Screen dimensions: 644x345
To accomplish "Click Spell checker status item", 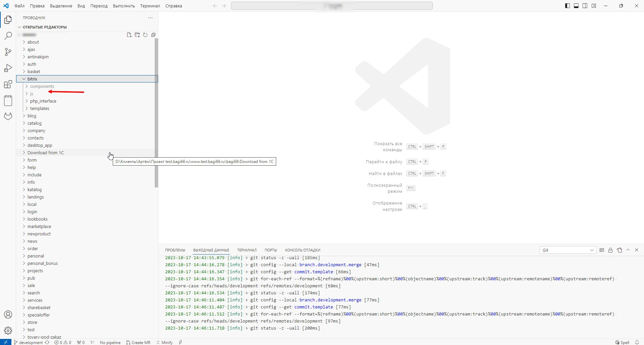I will click(x=622, y=342).
